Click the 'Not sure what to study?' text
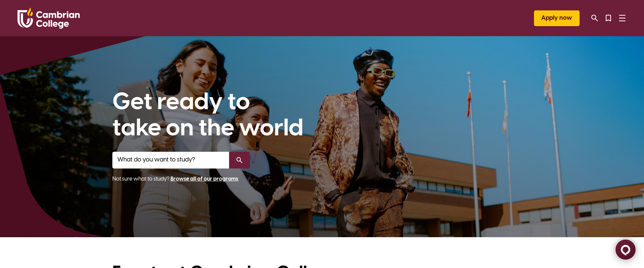 click(141, 179)
